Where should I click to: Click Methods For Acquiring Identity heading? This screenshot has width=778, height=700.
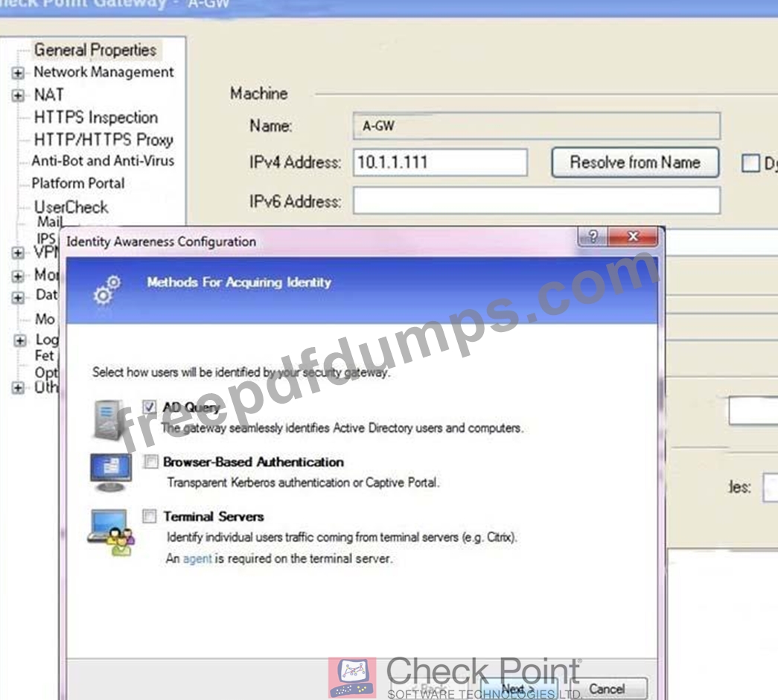tap(239, 282)
